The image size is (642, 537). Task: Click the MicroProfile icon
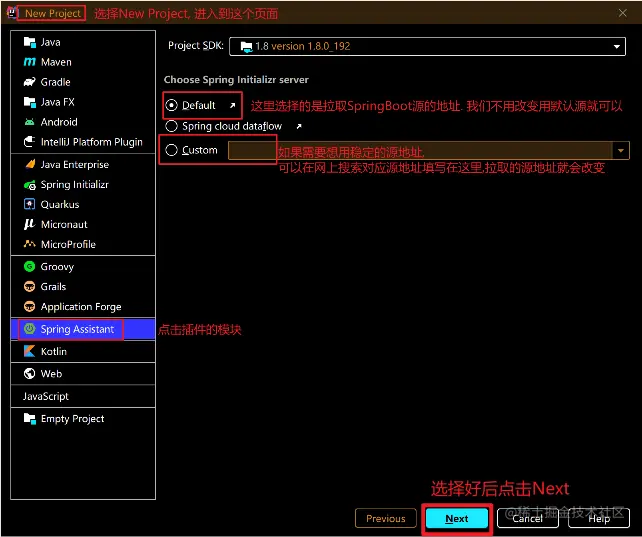point(29,244)
